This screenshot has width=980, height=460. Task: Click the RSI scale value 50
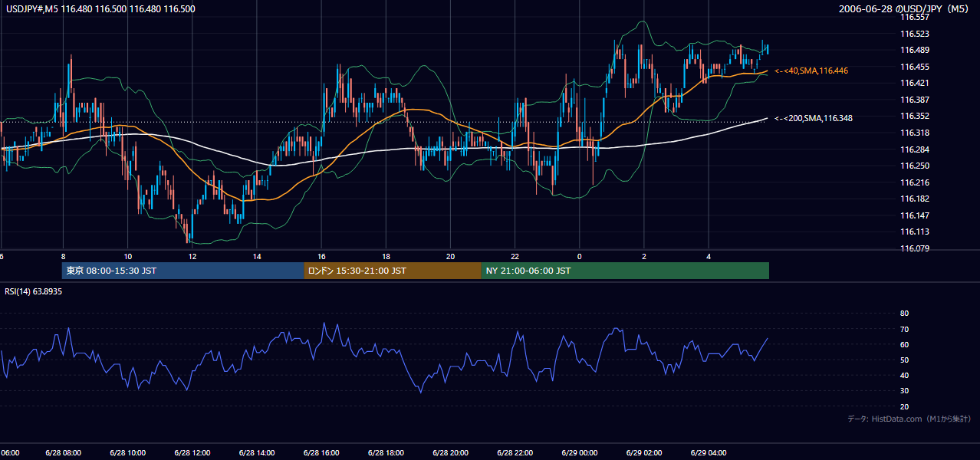point(904,360)
